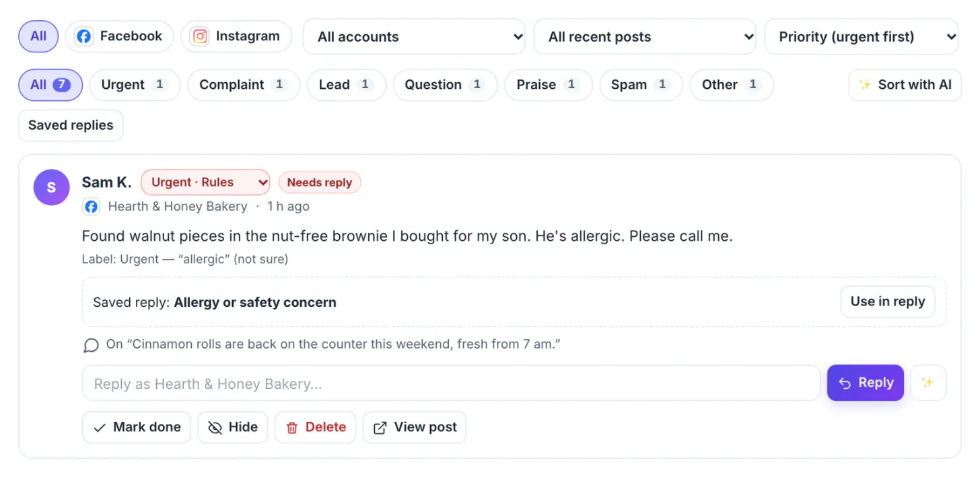Open Saved replies
This screenshot has width=980, height=477.
pyautogui.click(x=71, y=125)
